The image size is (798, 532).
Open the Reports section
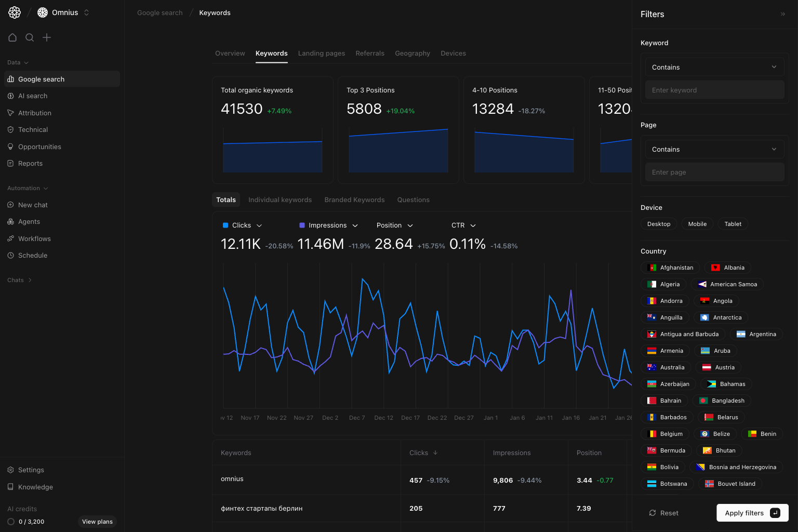pyautogui.click(x=31, y=163)
